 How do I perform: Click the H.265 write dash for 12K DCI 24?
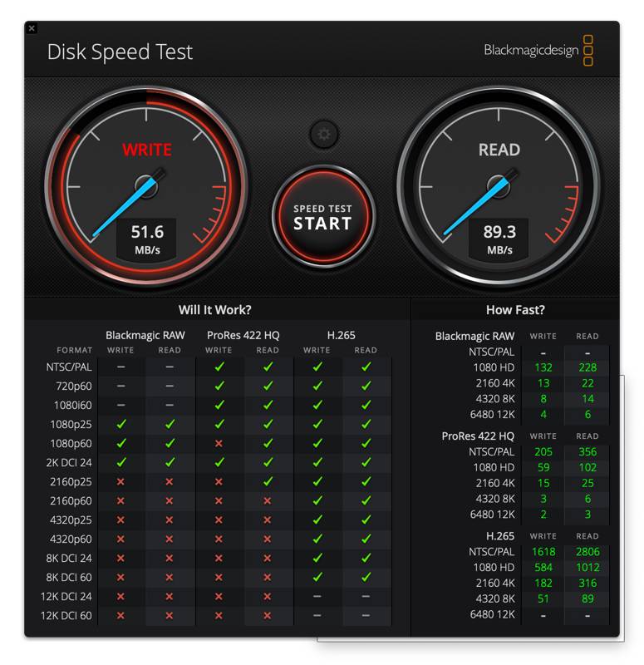317,596
